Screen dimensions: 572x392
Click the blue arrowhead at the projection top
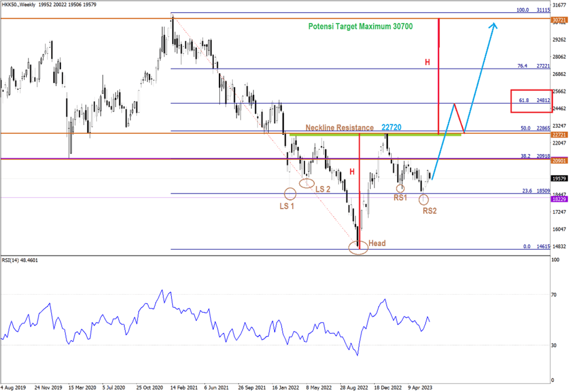point(493,25)
